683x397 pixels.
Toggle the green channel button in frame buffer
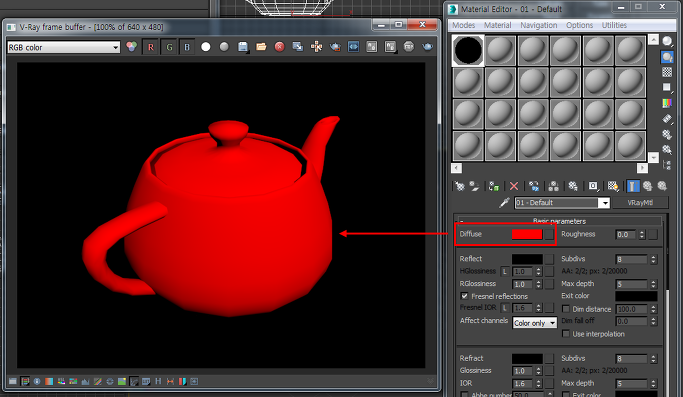pyautogui.click(x=169, y=47)
